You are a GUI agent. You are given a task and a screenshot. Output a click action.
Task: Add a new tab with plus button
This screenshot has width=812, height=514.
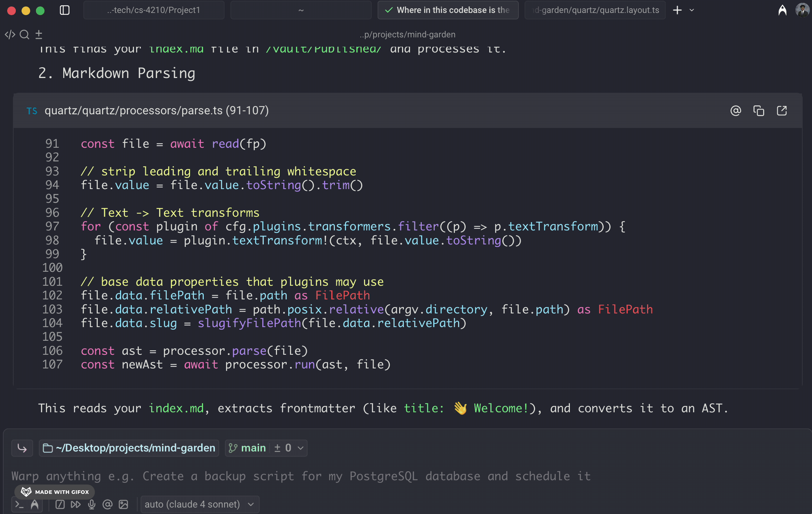click(677, 10)
